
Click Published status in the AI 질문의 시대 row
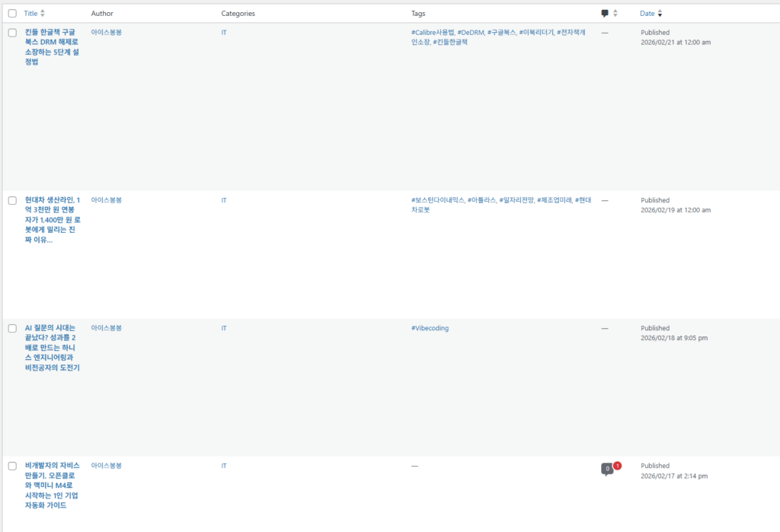pos(655,328)
